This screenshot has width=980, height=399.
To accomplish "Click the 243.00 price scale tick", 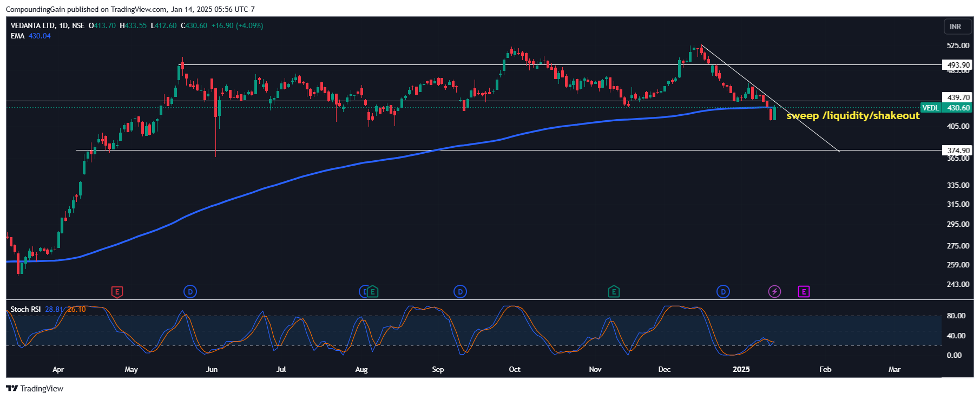I will [x=958, y=284].
